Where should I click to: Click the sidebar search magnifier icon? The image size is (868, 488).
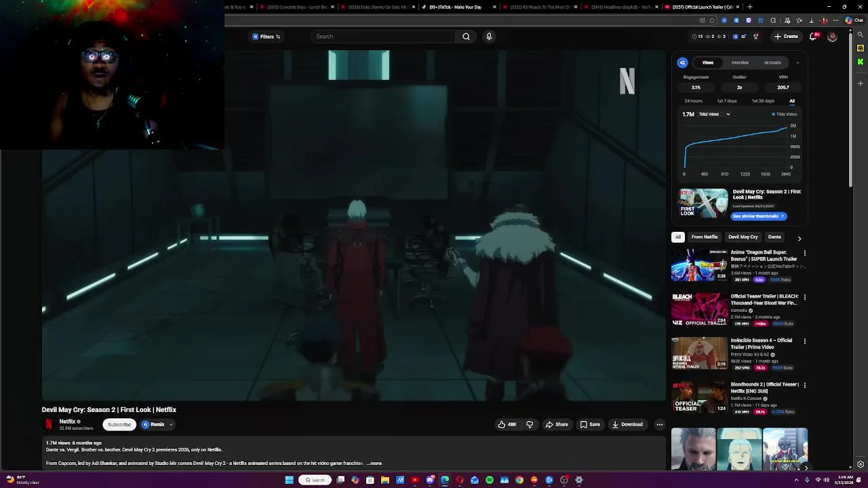861,34
